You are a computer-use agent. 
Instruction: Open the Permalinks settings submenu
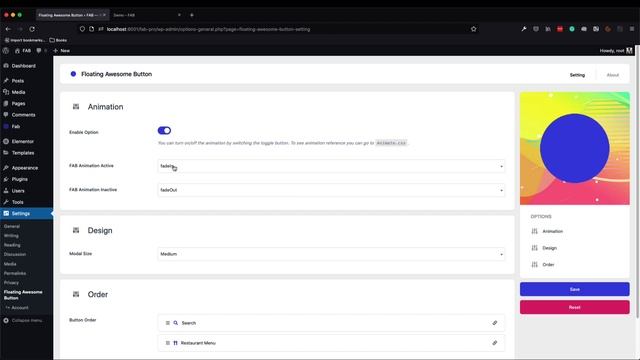pyautogui.click(x=15, y=273)
